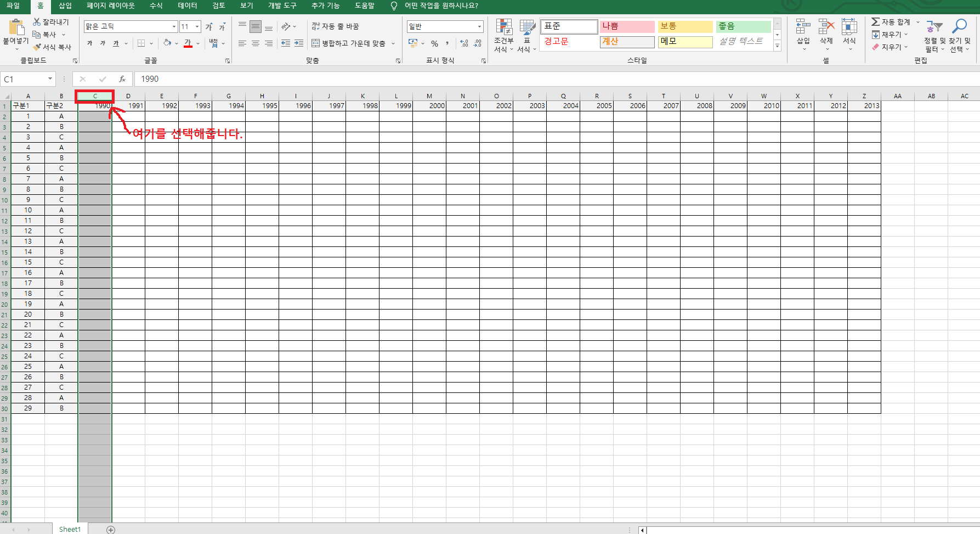Screen dimensions: 980x534
Task: Click 자동 합계 AutoSum
Action: 891,22
